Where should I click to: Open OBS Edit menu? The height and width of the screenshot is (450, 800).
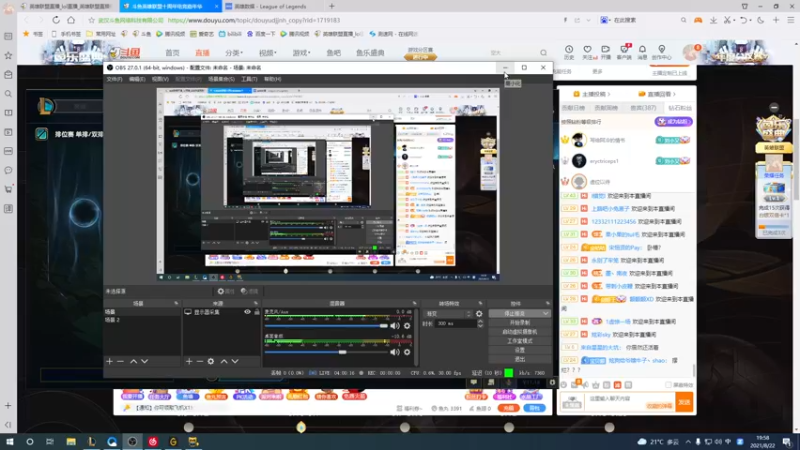point(137,79)
